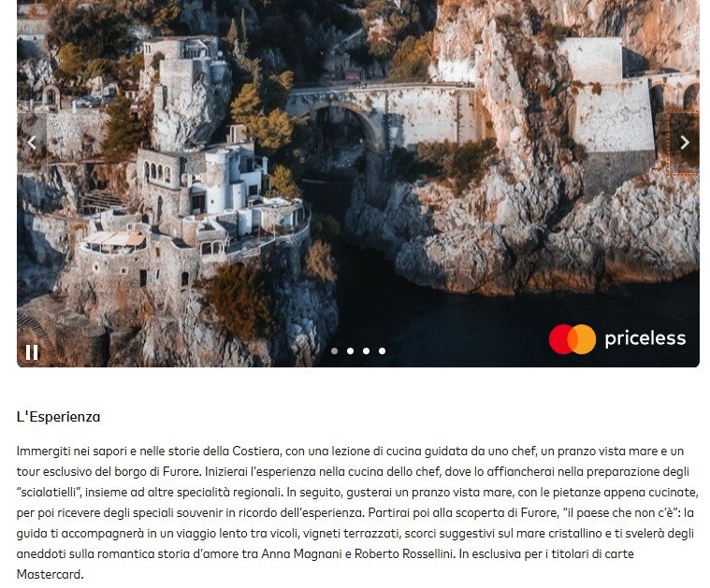Viewport: 710px width, 588px height.
Task: Click the word 'Mastercard' ending the description
Action: (x=50, y=574)
